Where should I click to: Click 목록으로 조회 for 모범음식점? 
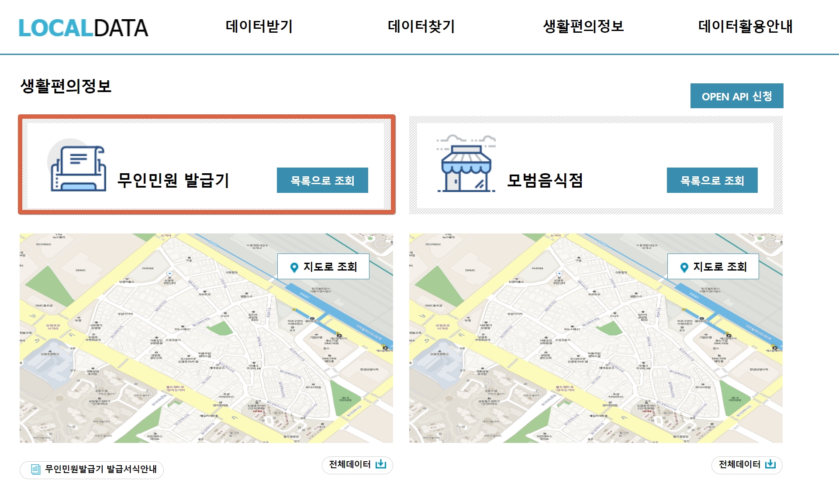pos(712,180)
